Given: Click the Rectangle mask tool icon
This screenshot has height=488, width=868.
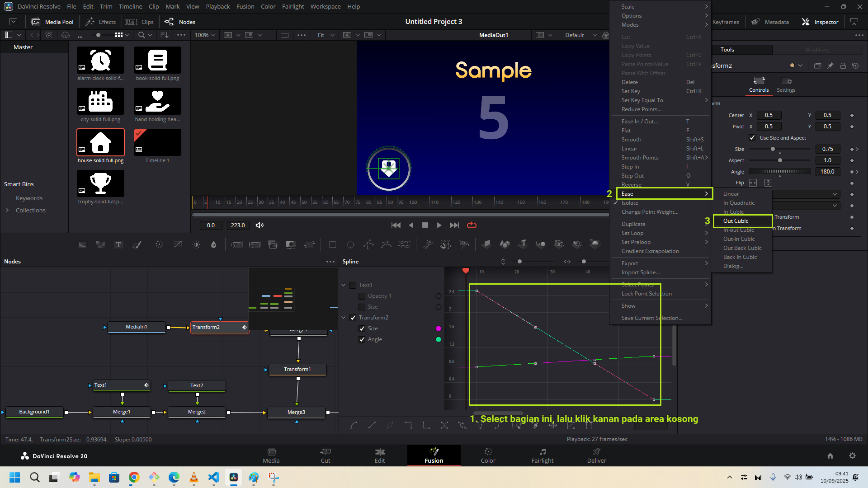Looking at the screenshot, I should tap(332, 244).
